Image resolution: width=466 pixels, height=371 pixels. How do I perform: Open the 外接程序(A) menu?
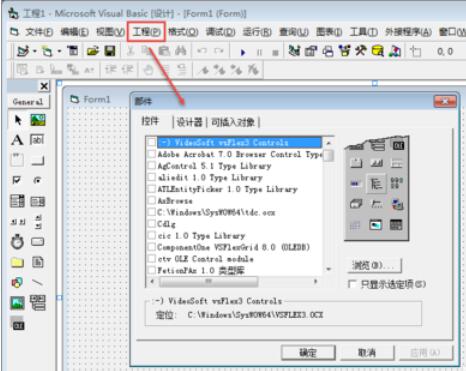(x=408, y=32)
